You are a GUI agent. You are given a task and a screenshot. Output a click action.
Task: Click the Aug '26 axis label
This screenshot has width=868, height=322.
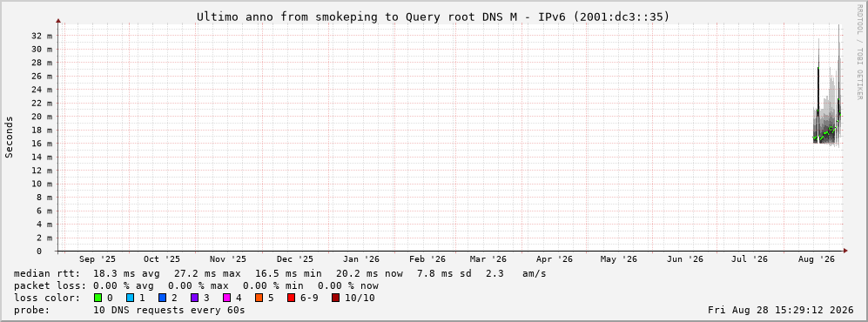[817, 259]
